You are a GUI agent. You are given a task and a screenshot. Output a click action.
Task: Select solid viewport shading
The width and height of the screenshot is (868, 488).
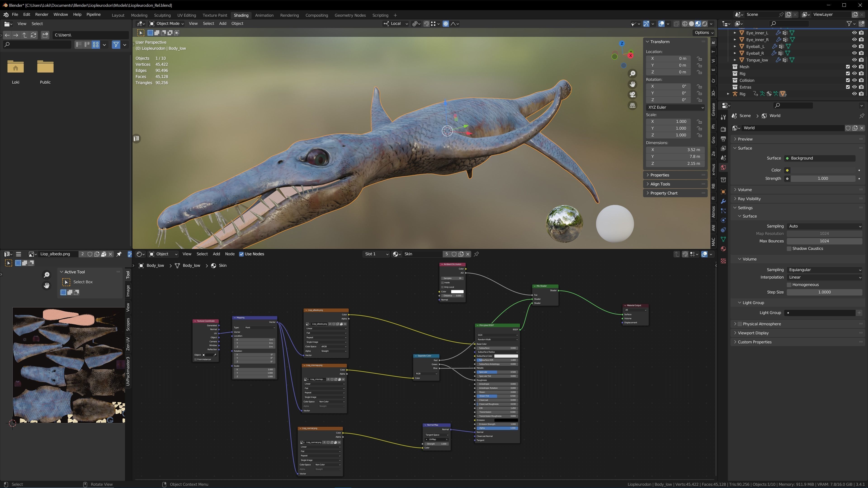(691, 23)
